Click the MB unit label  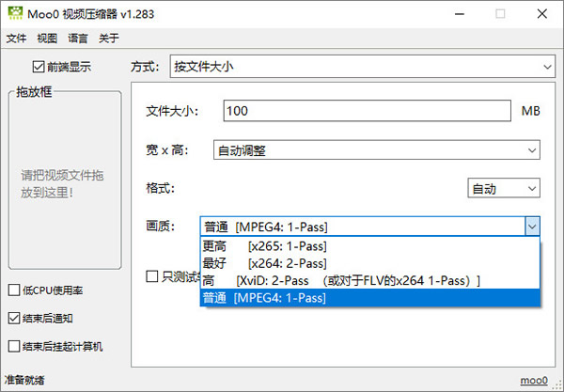click(531, 111)
